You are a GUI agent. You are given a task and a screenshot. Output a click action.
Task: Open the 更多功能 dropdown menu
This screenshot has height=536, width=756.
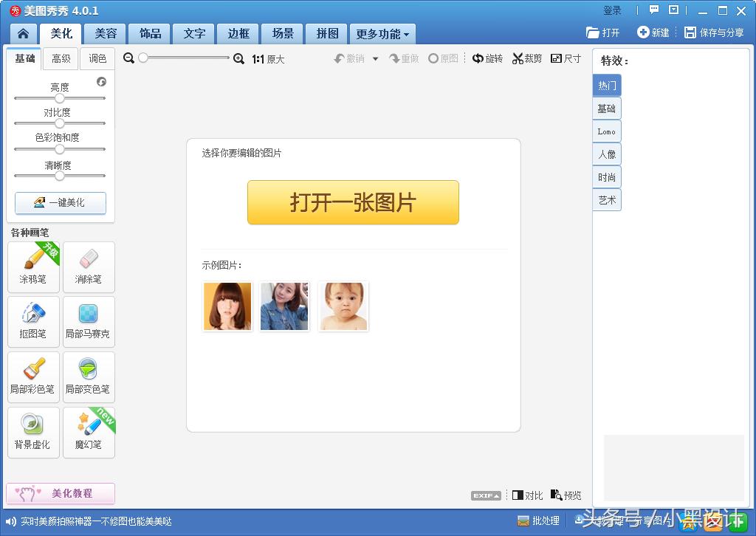point(382,33)
